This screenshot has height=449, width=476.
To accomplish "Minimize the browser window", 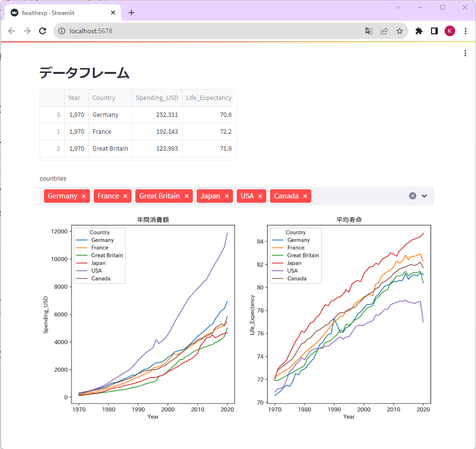I will tap(420, 7).
